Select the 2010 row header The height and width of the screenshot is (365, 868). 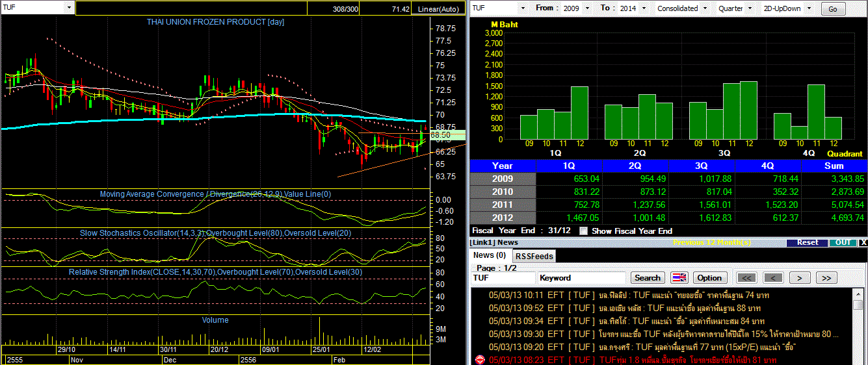(502, 192)
